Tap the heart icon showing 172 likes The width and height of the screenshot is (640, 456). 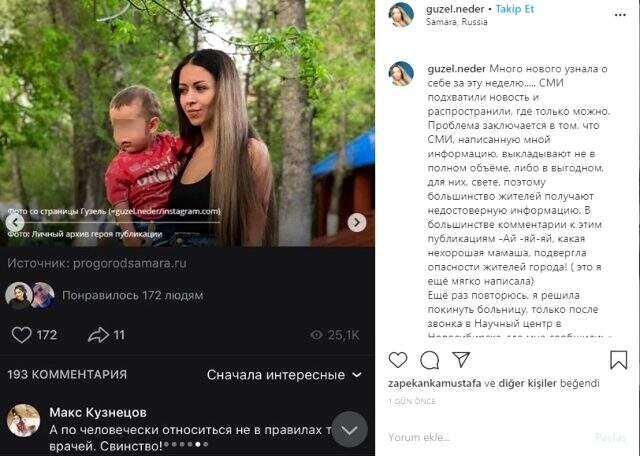point(21,335)
